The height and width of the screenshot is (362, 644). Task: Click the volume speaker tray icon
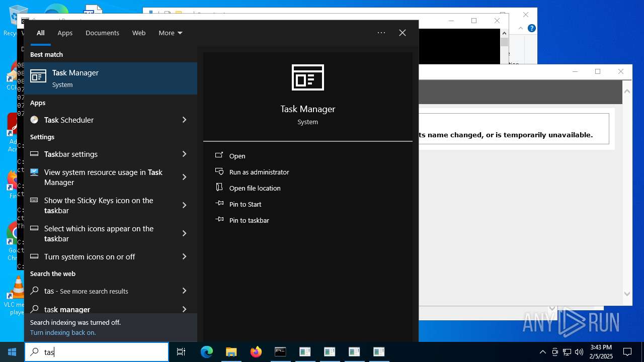tap(579, 352)
